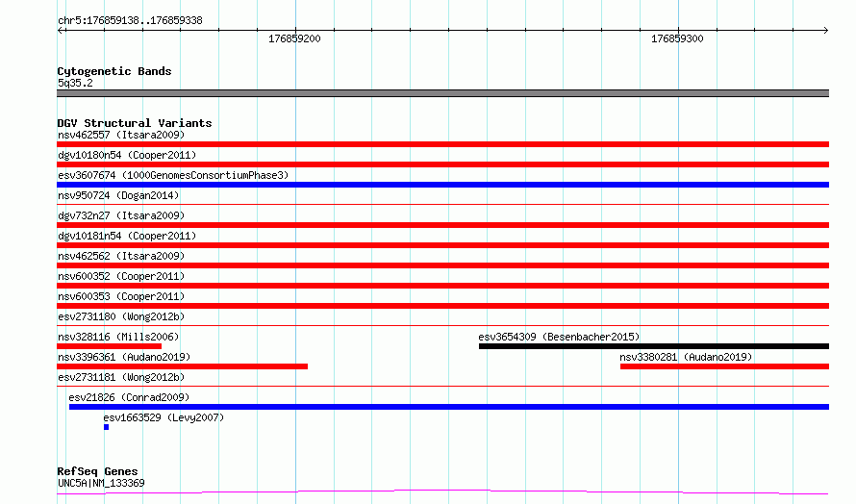Click the red bar under nsv600353
Viewport: 856px width, 504px height.
coord(442,306)
